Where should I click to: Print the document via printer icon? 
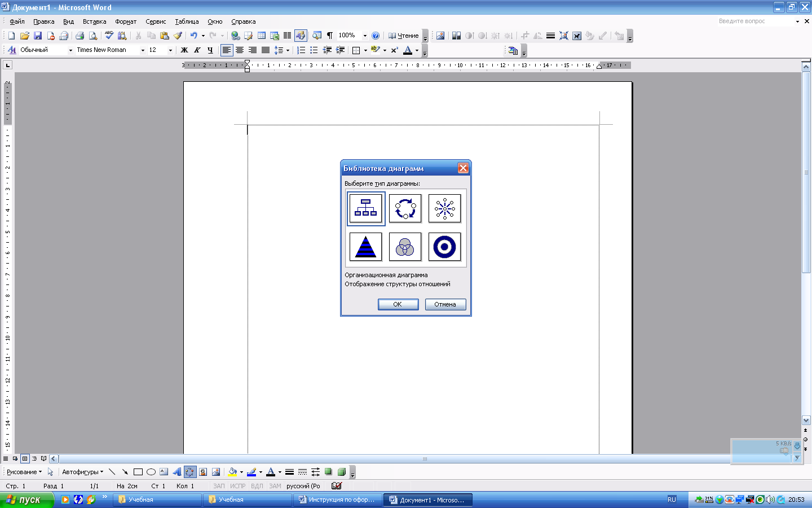80,36
